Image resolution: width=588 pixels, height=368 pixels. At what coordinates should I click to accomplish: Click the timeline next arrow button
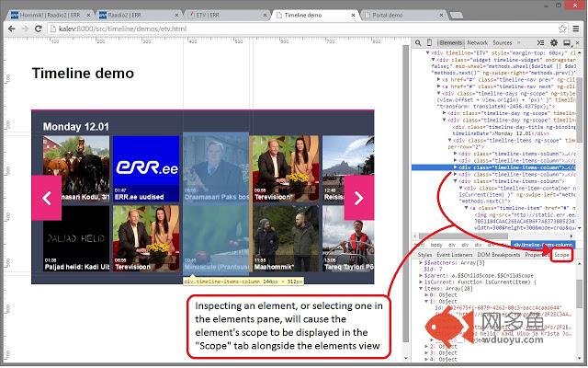coord(359,198)
